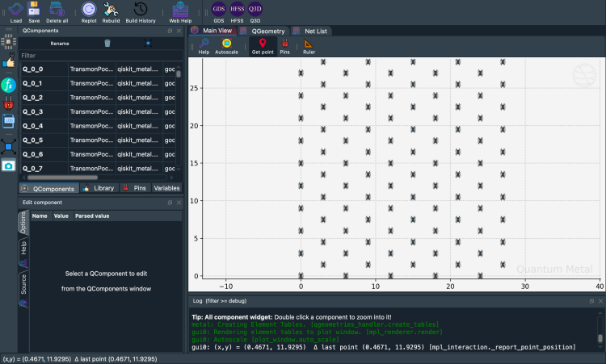Click the Log panel vertical scrollbar
The image size is (606, 364).
pos(600,338)
